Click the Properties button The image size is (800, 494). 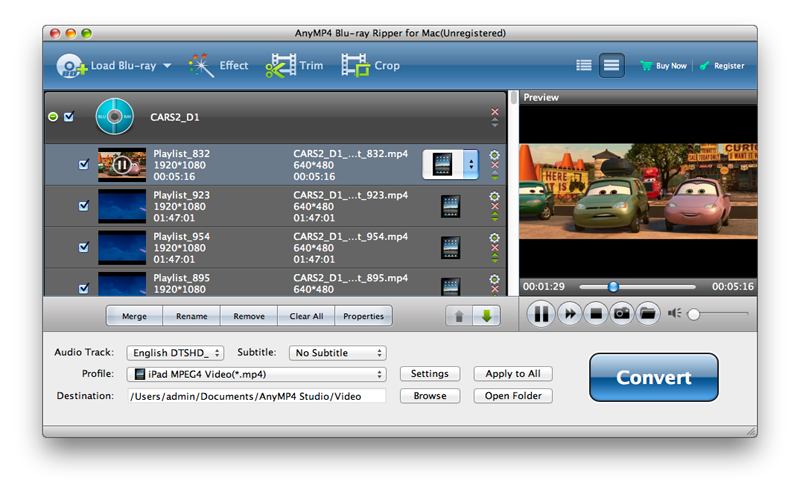[x=363, y=316]
